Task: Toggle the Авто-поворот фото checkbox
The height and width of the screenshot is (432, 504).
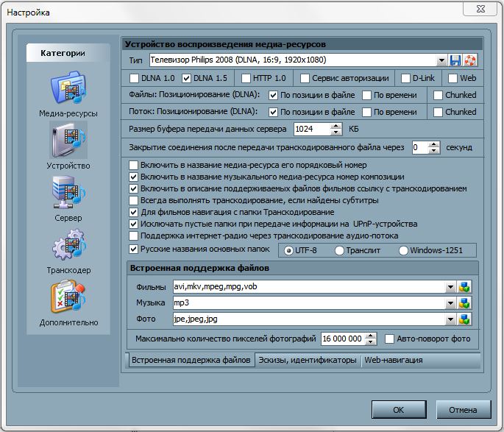Action: [x=391, y=339]
